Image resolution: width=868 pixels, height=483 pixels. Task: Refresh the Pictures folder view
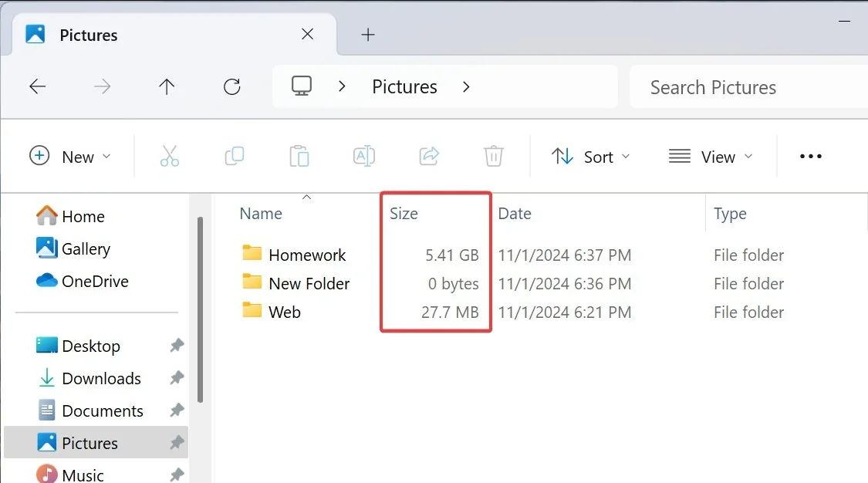232,86
